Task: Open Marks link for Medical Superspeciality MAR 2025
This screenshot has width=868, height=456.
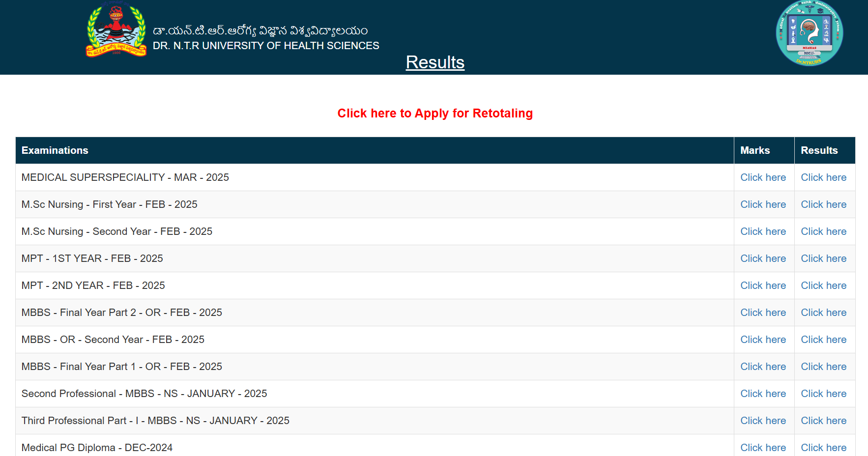Action: (763, 177)
